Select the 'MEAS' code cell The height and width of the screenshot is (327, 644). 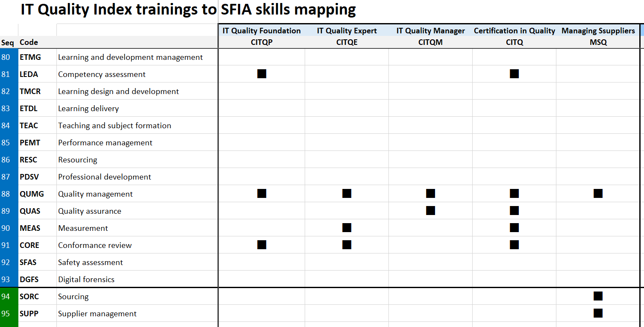pos(37,228)
